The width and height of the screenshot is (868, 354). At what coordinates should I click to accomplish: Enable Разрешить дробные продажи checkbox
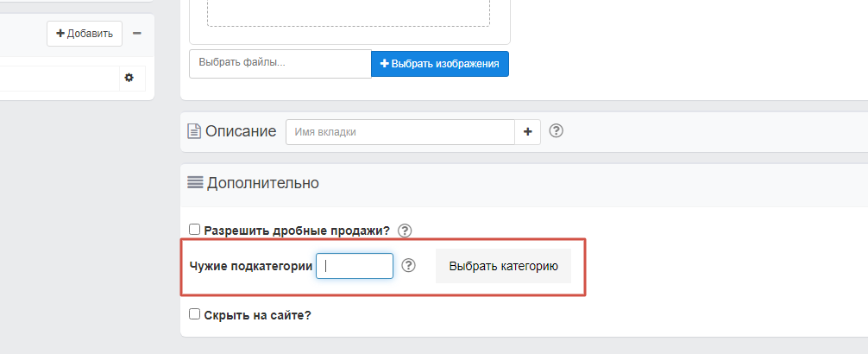[x=194, y=230]
